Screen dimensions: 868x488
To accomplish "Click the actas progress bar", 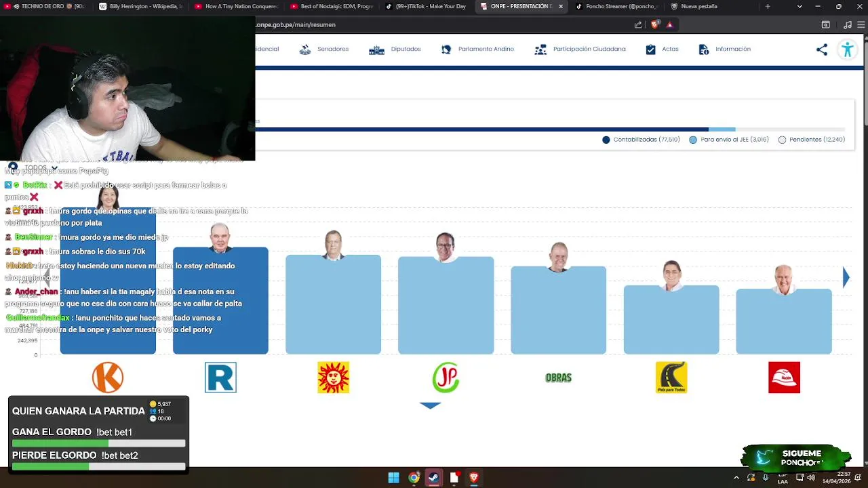I will [x=550, y=129].
